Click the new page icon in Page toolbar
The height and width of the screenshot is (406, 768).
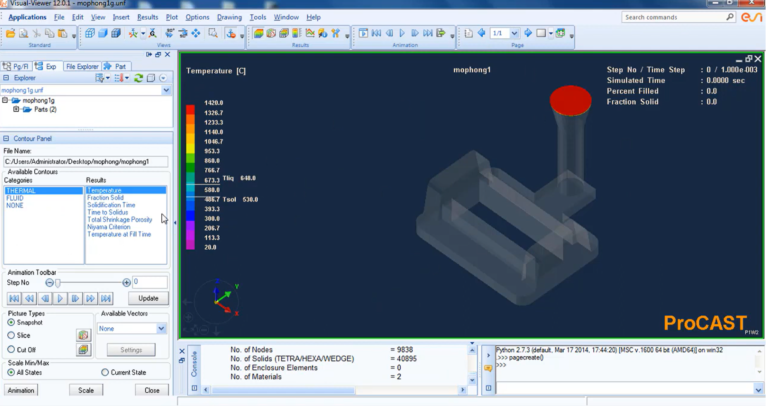pyautogui.click(x=469, y=33)
